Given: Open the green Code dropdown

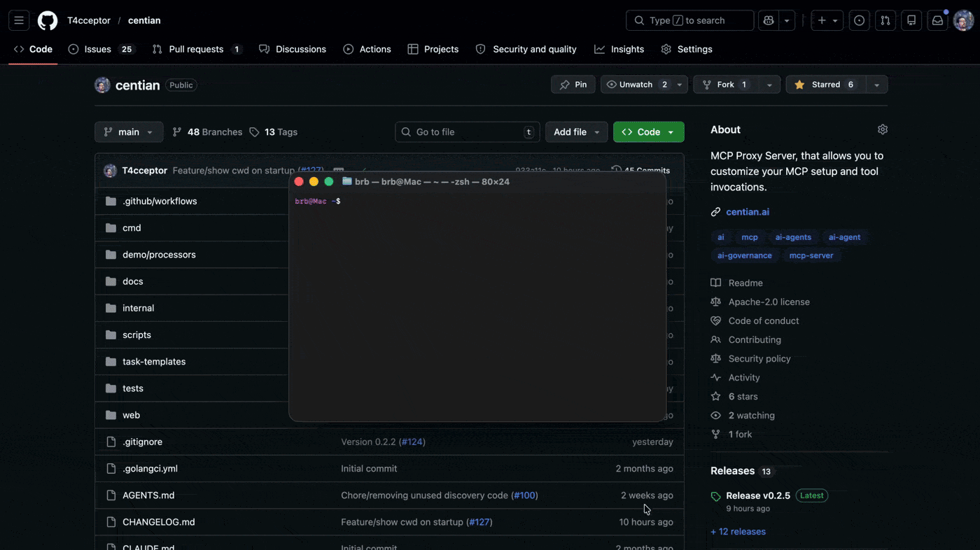Looking at the screenshot, I should pyautogui.click(x=648, y=132).
